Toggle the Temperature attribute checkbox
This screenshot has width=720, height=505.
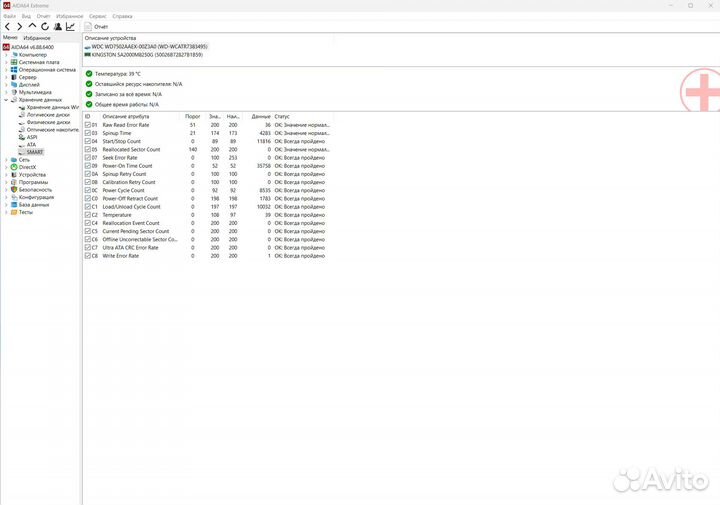pos(88,215)
